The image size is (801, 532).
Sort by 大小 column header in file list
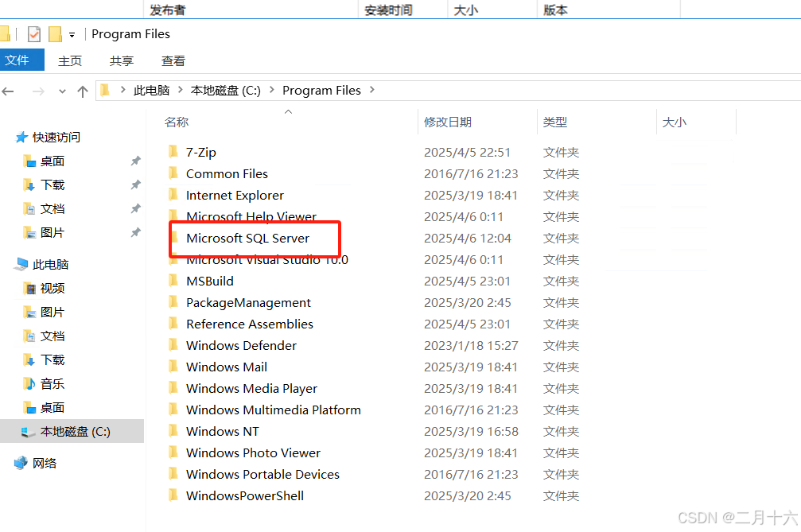coord(675,122)
